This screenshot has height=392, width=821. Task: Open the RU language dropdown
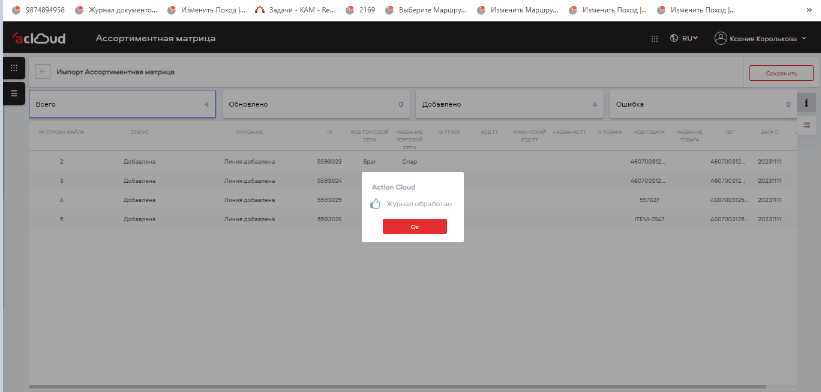pyautogui.click(x=690, y=38)
